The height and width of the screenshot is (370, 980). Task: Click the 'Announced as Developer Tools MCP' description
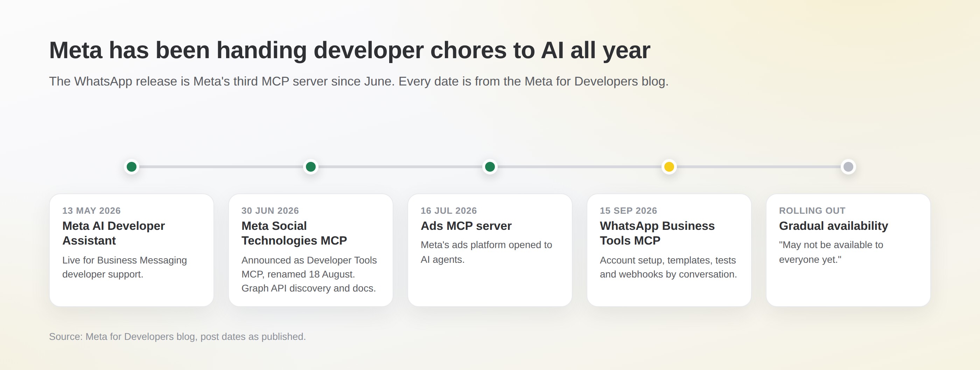pos(309,274)
